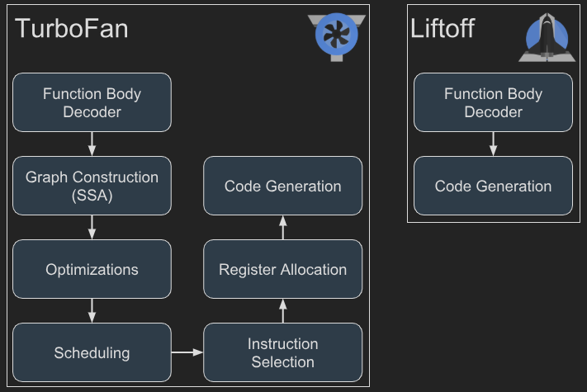Click arrow below Liftoff's Function Body Decoder

(x=494, y=144)
